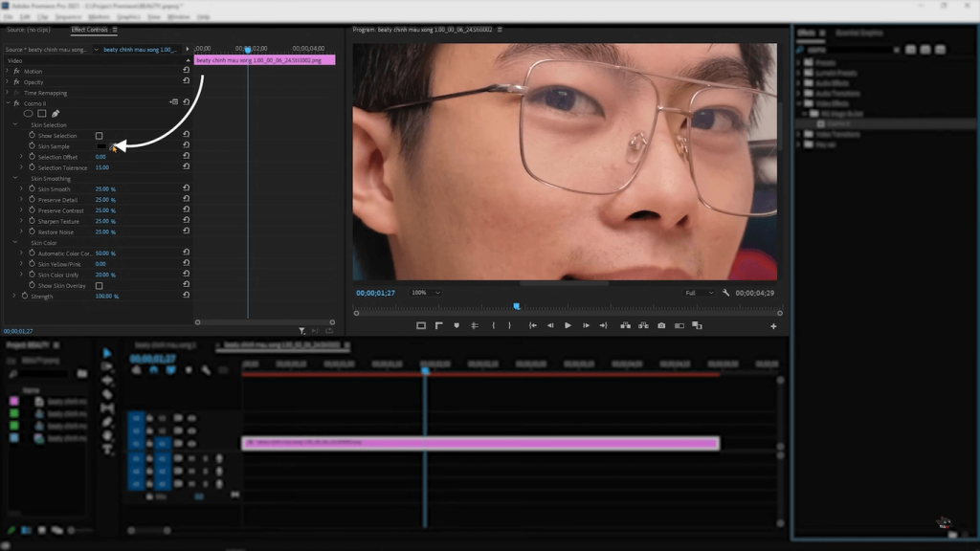Expand the Selection Tolerance property
This screenshot has width=980, height=551.
pyautogui.click(x=21, y=167)
